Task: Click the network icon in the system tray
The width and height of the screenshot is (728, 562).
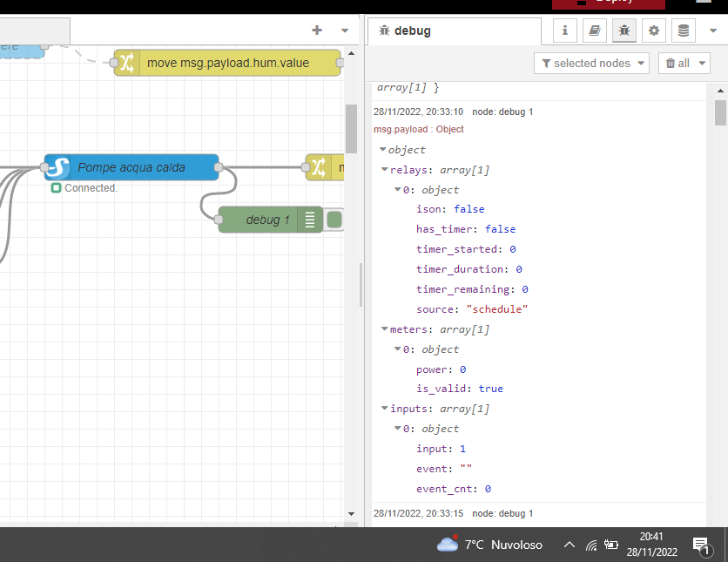Action: pyautogui.click(x=590, y=544)
